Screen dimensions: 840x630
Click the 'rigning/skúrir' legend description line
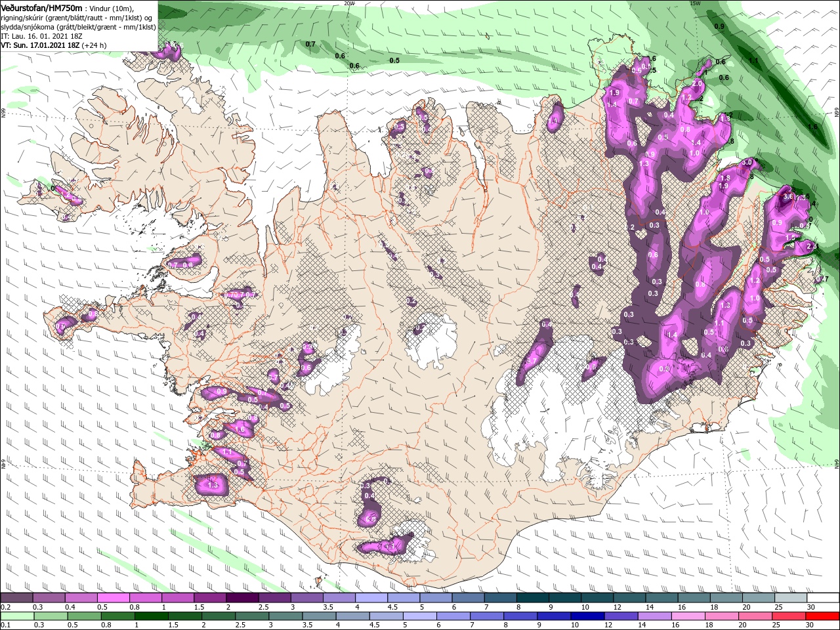click(77, 18)
